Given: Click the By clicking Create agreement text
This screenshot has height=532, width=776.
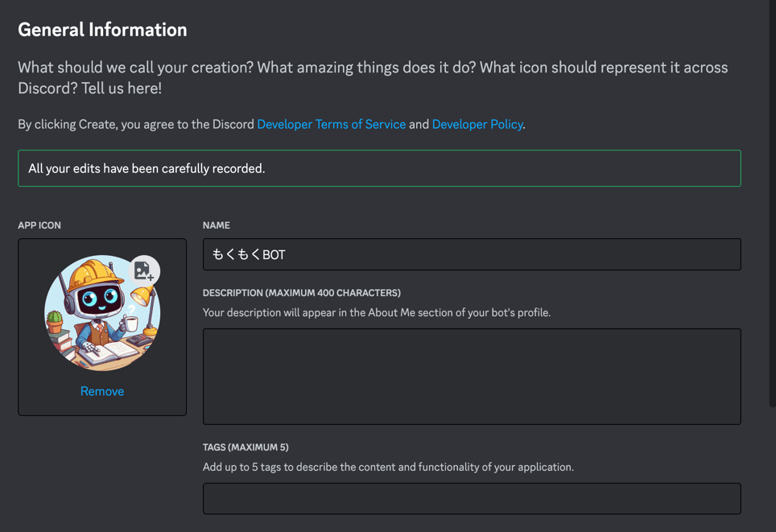Looking at the screenshot, I should point(272,124).
